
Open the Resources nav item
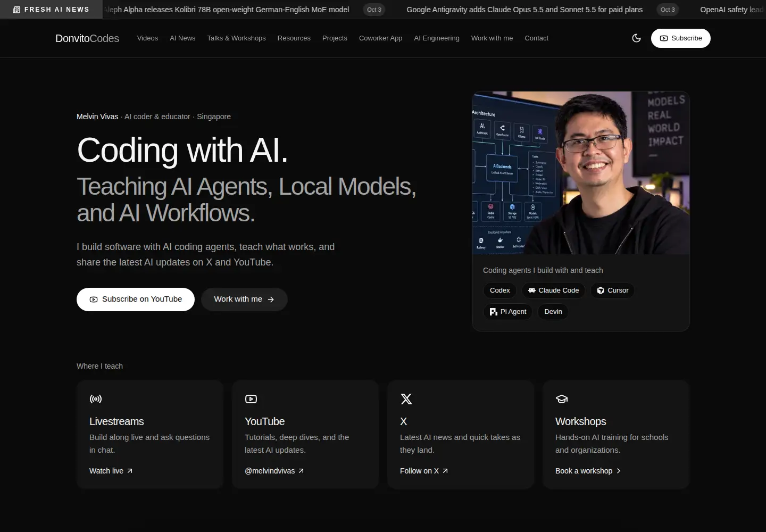pos(294,38)
